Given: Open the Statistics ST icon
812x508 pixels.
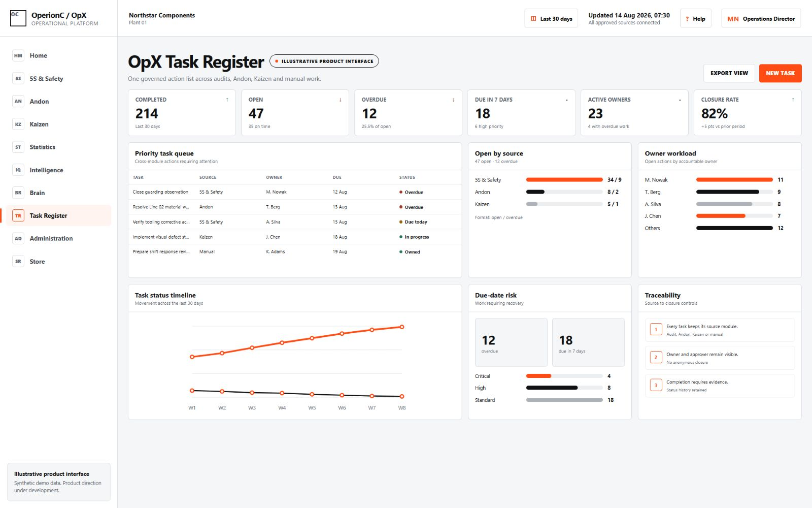Looking at the screenshot, I should 18,147.
